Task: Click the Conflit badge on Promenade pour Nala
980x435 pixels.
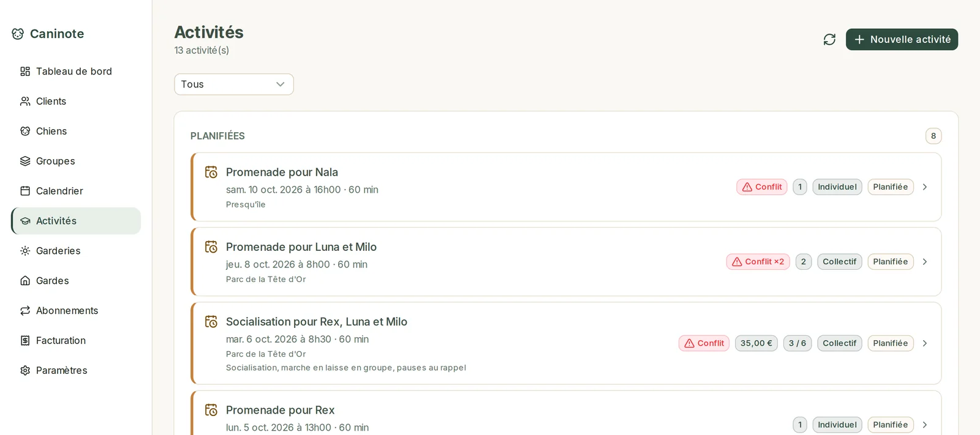Action: tap(762, 187)
